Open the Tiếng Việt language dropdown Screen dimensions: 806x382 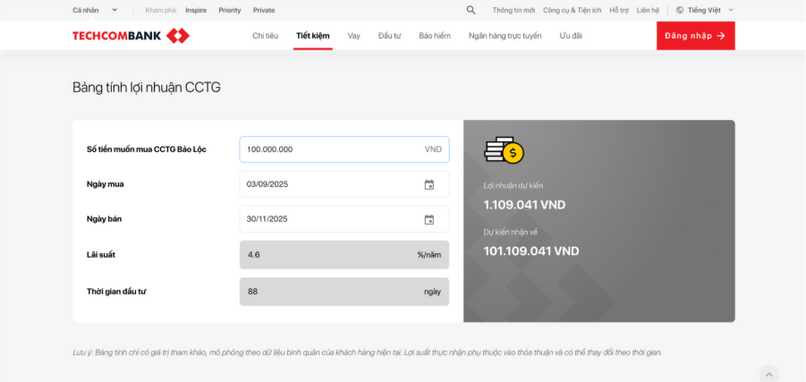(705, 10)
